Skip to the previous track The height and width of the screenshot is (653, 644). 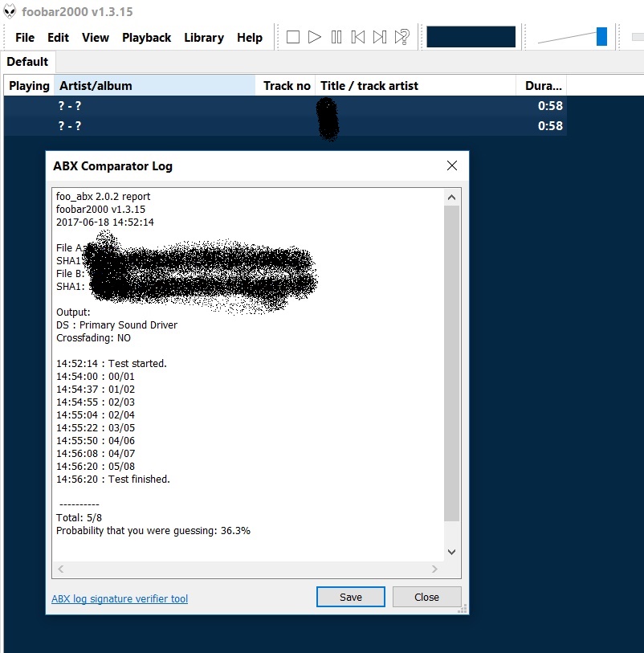[x=358, y=37]
